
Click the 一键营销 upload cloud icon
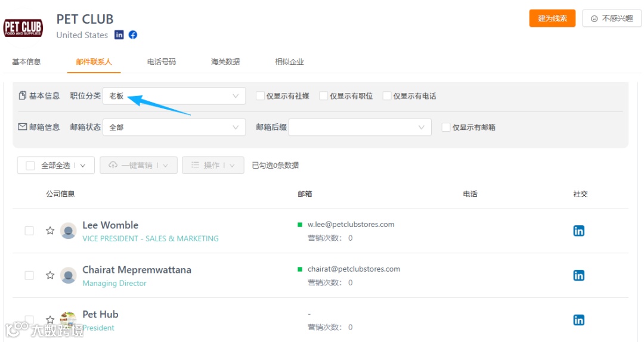(113, 165)
